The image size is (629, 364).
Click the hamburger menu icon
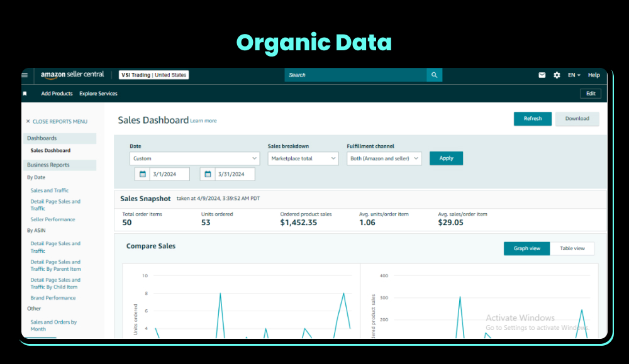25,75
